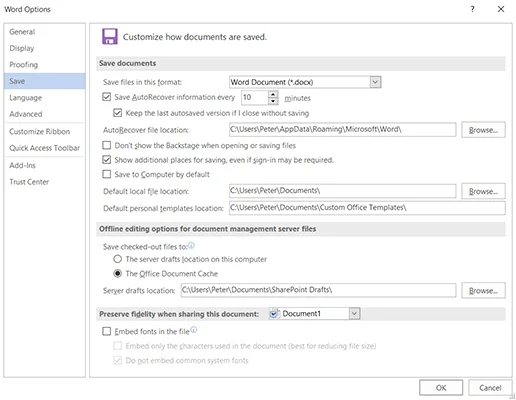The width and height of the screenshot is (516, 400).
Task: Click the document icon beside Document1
Action: (x=274, y=314)
